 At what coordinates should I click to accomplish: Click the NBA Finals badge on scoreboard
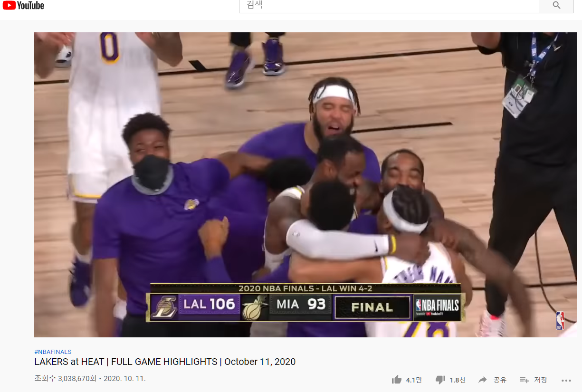pyautogui.click(x=437, y=307)
